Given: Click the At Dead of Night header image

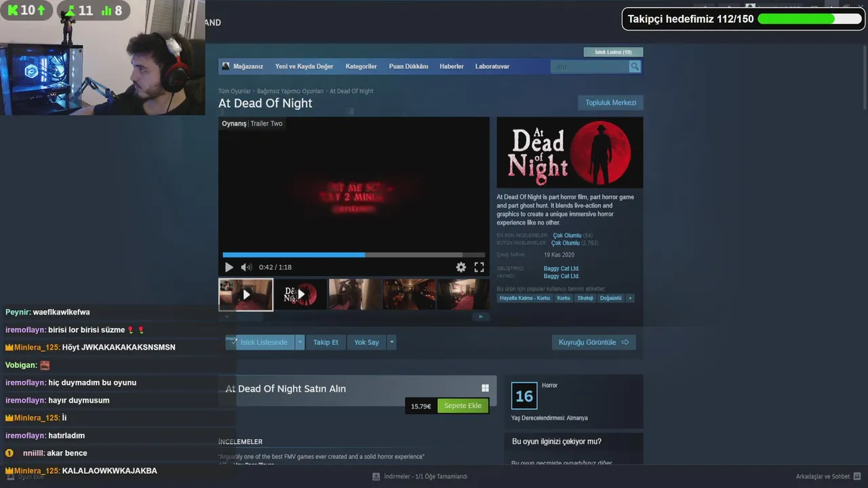Looking at the screenshot, I should (x=570, y=152).
